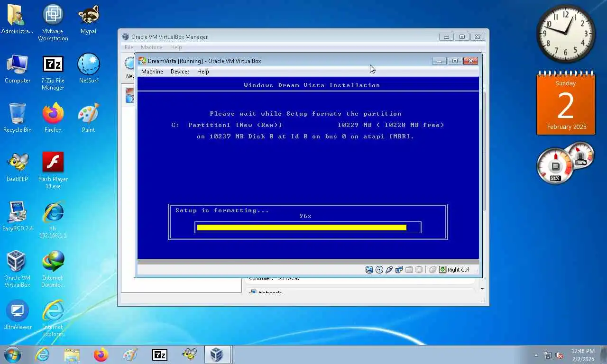
Task: Click the Right Ctrl host key label
Action: [x=459, y=270]
